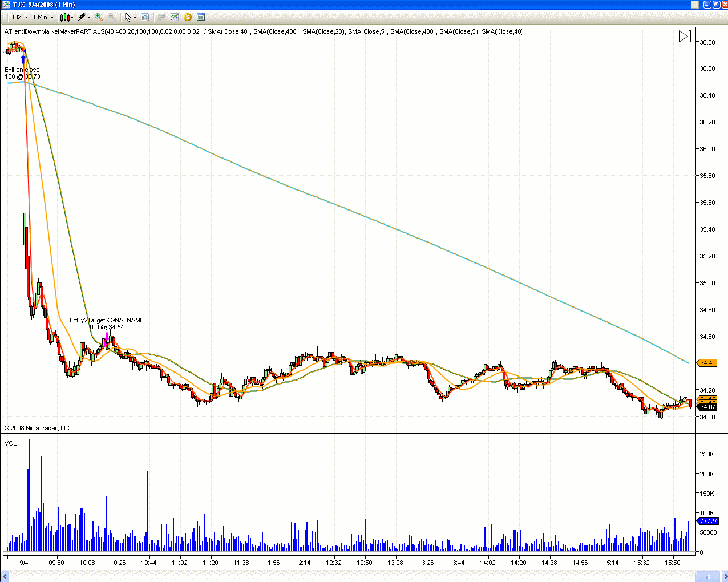Click the zoom out magnifier icon
Screen dimensions: 728x582
click(x=111, y=17)
